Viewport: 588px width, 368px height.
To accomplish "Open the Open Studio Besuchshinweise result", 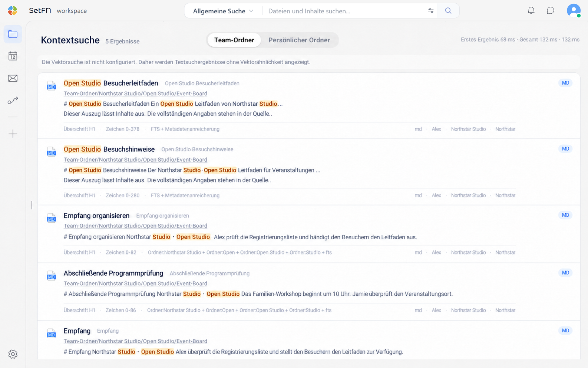I will (x=109, y=149).
